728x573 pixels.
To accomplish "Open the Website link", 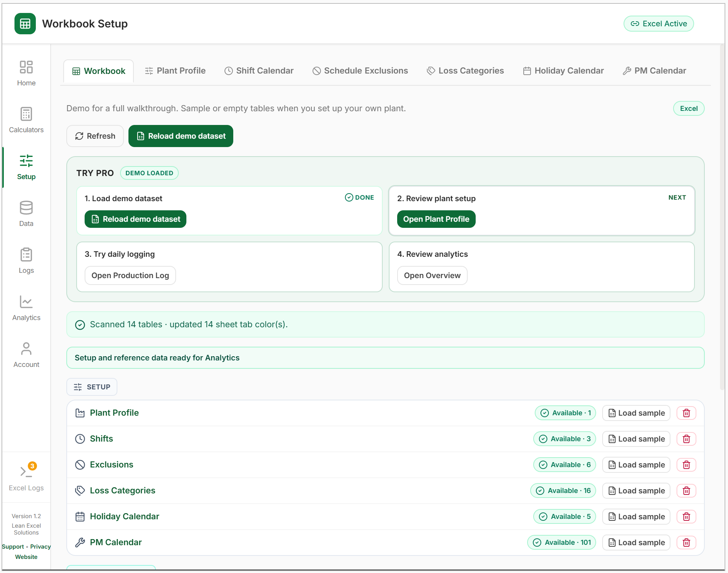I will 26,557.
